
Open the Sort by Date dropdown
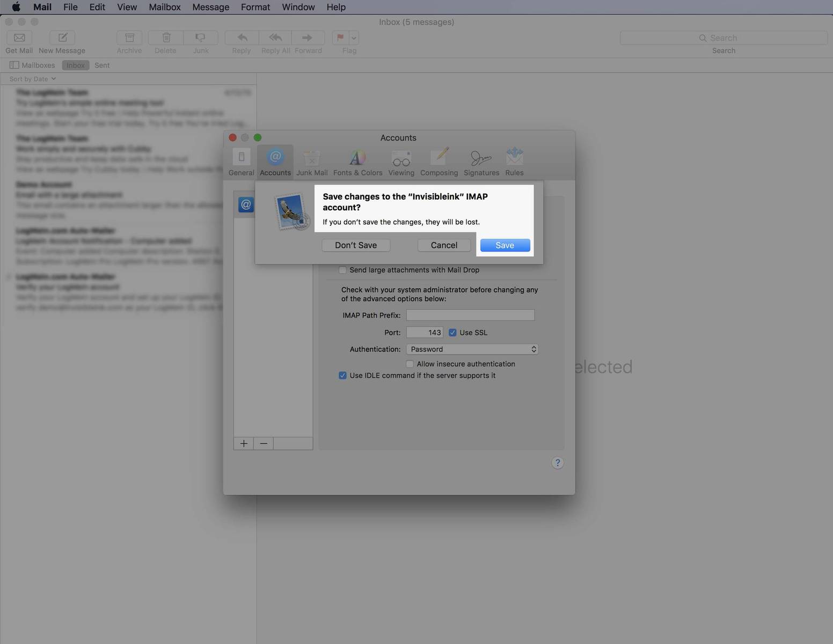(33, 79)
